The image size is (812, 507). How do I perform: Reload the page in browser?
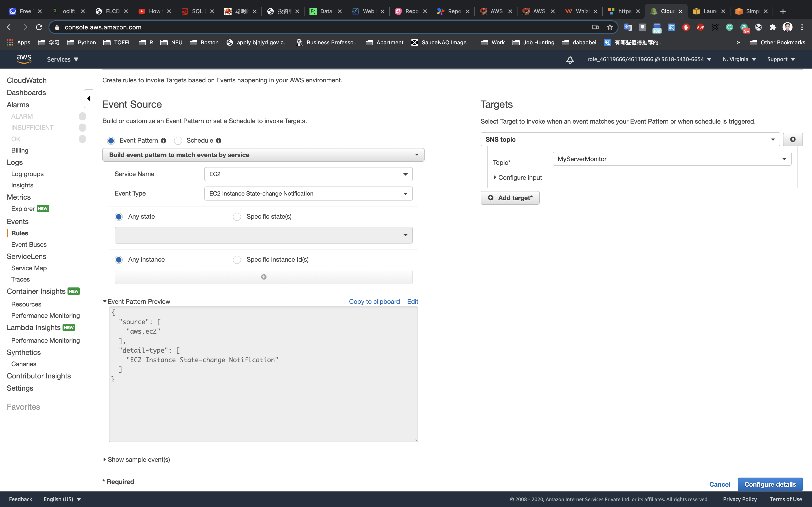click(x=39, y=27)
